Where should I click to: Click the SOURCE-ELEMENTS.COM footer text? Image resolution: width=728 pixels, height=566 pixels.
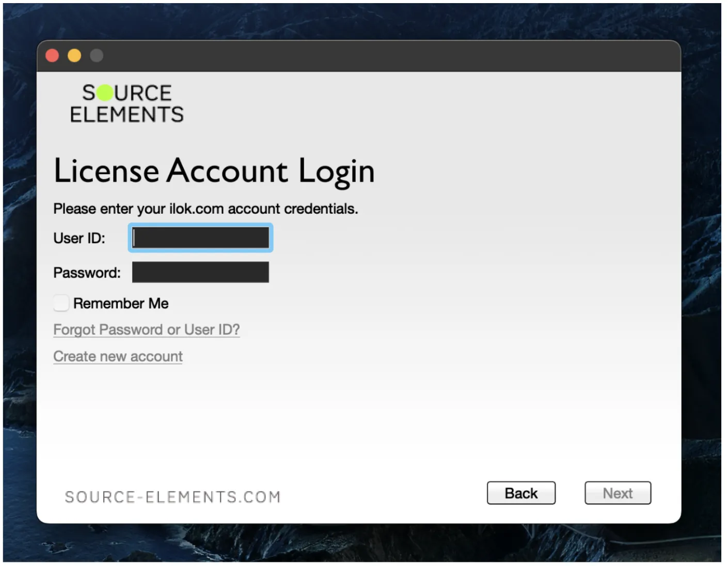click(x=172, y=497)
